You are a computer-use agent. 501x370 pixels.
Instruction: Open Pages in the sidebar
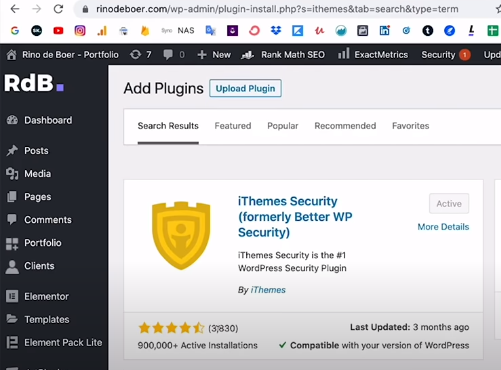click(x=38, y=197)
